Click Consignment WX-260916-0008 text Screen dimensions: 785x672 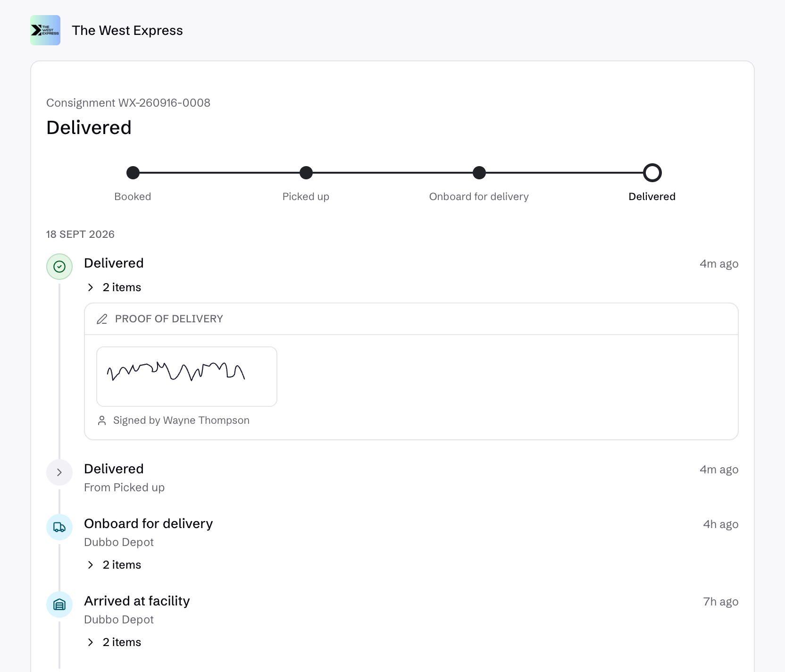pos(128,103)
